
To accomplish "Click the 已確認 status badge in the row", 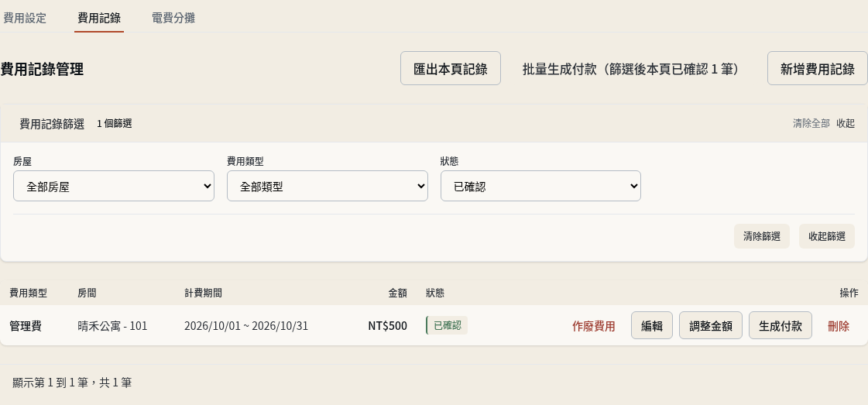I will (x=447, y=325).
